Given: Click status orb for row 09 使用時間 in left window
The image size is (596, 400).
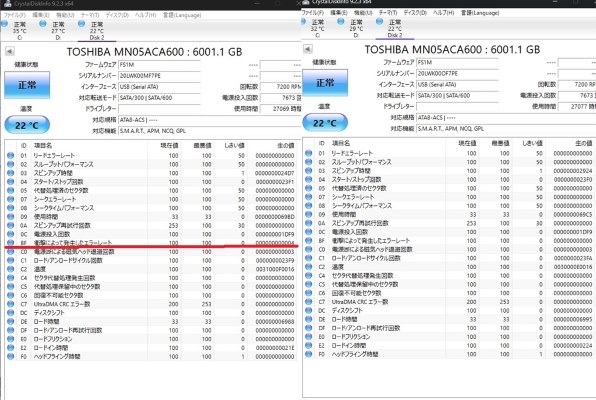Looking at the screenshot, I should tap(11, 216).
